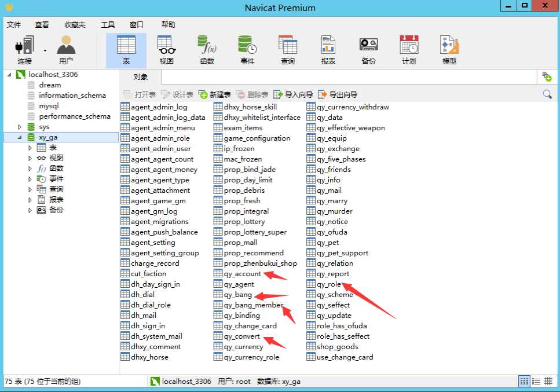Open the 收藏夹 (Favorites) menu

pos(75,24)
